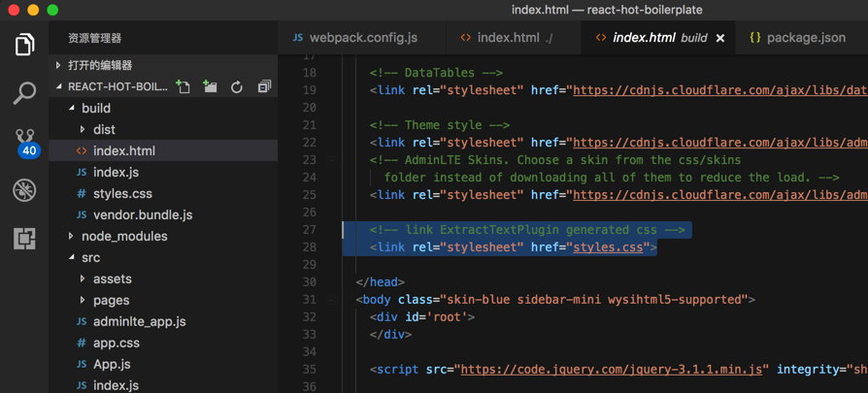Open the jQuery script URL link

click(614, 370)
